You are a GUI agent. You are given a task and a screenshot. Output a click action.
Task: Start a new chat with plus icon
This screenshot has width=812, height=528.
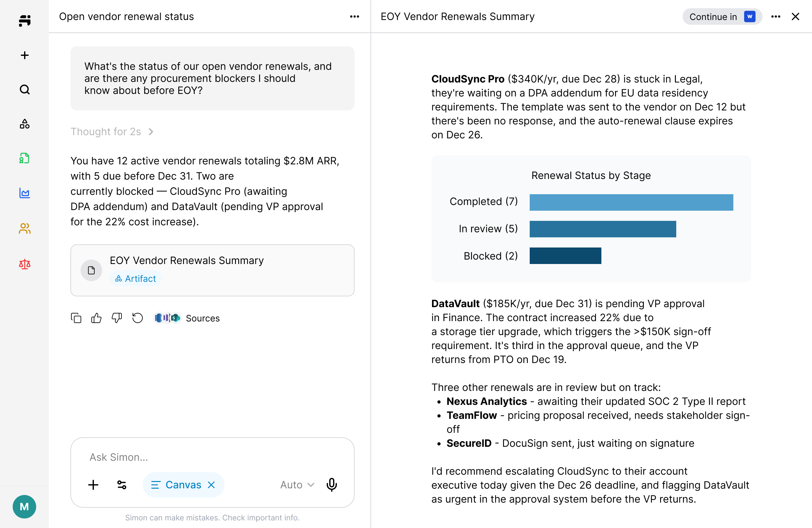click(24, 55)
